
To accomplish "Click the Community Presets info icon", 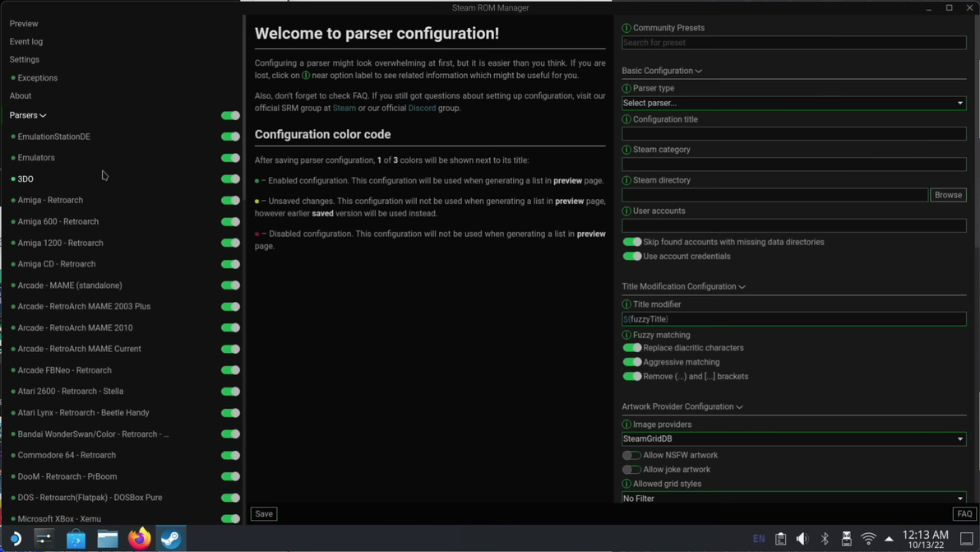I will (x=626, y=28).
